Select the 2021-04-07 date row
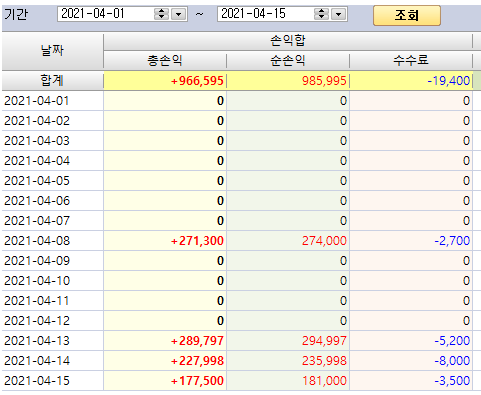481x395 pixels. 52,221
